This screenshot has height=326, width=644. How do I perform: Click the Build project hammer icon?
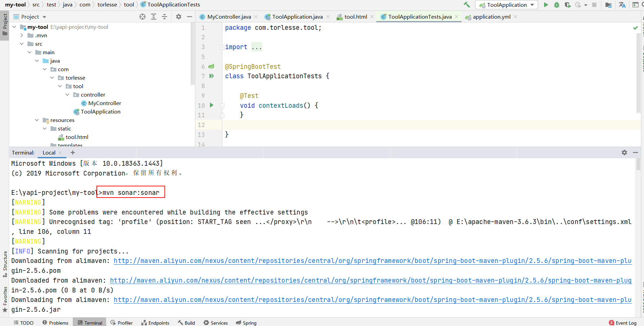467,5
